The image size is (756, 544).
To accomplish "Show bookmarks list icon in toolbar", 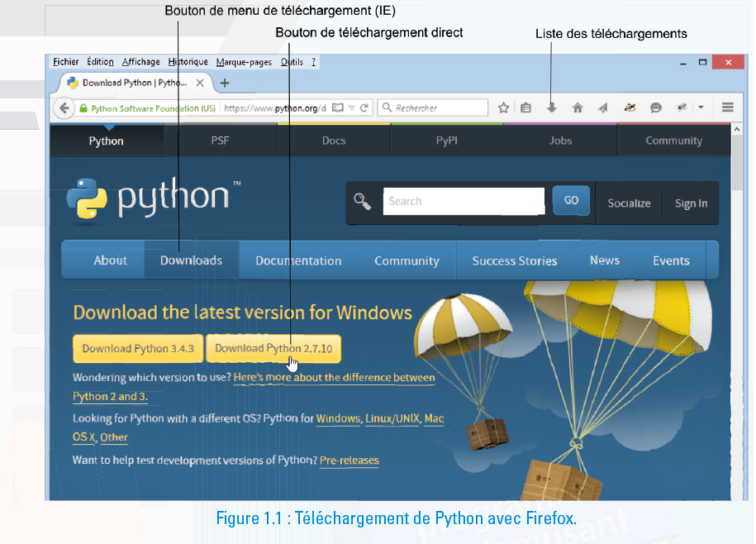I will 526,108.
